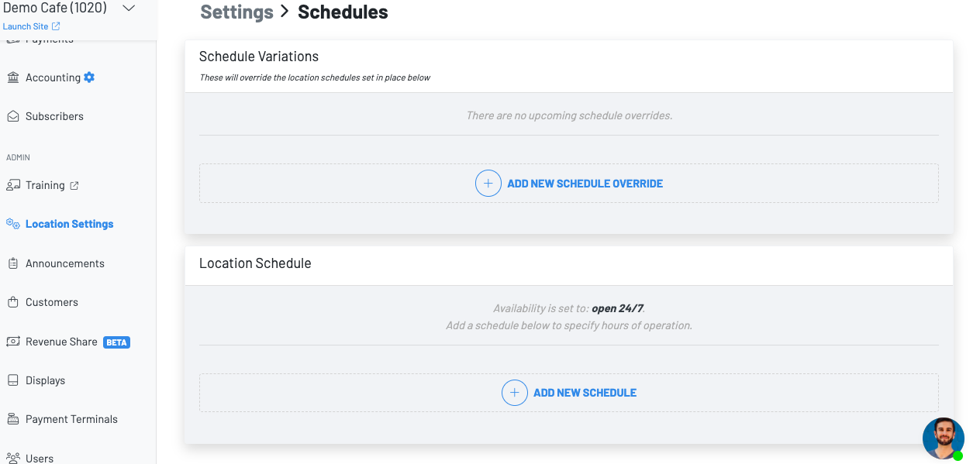Click the plus circle for schedule override
This screenshot has height=464, width=980.
[488, 184]
